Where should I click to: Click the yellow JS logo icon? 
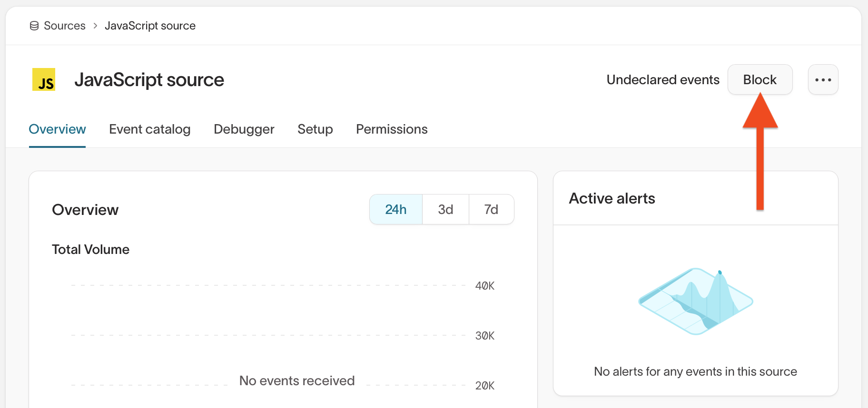(44, 79)
